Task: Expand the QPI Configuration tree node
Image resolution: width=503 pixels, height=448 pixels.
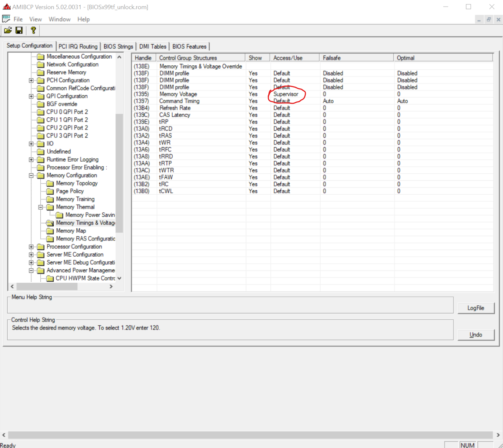Action: point(31,96)
